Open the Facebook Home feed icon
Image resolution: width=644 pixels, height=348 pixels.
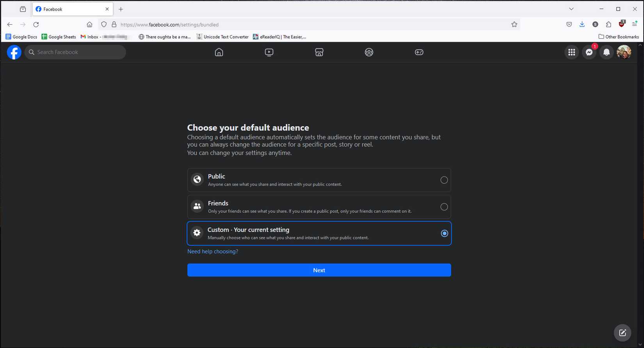219,52
